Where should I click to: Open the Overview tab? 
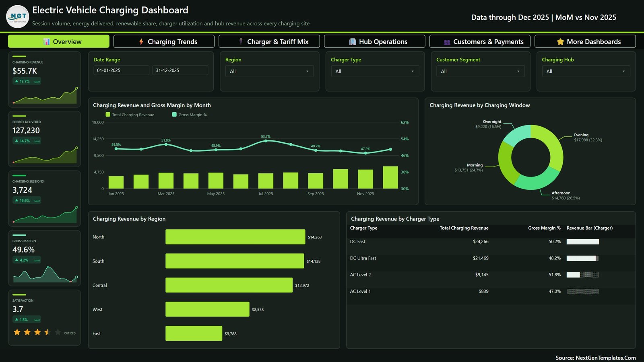coord(59,41)
